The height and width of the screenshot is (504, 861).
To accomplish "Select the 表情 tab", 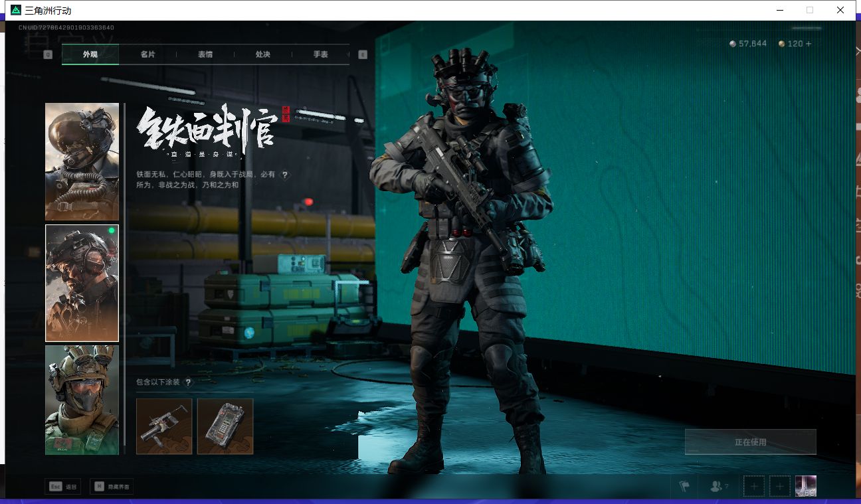I will coord(205,54).
